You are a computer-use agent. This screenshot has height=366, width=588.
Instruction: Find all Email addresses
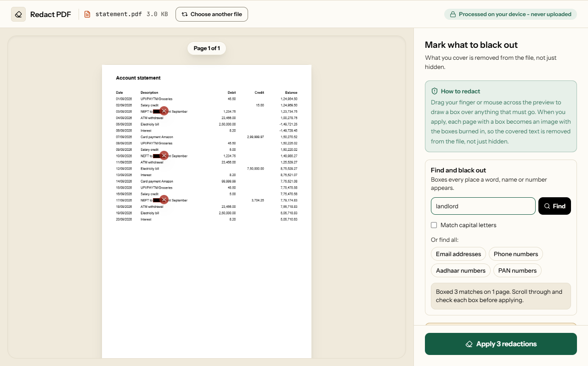click(458, 254)
